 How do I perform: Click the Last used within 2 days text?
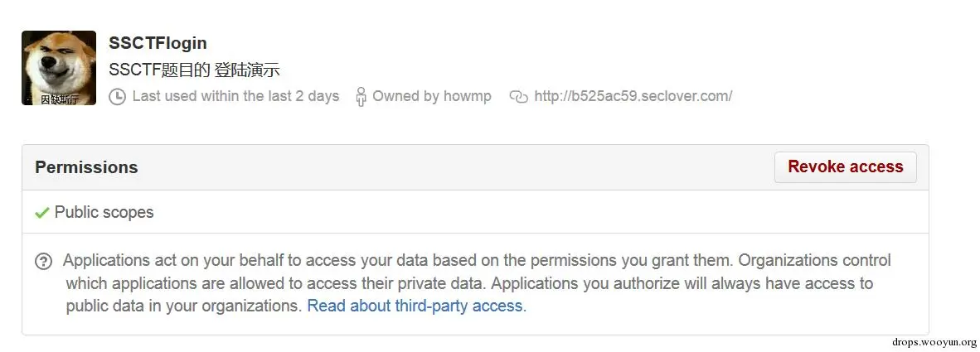pos(235,96)
